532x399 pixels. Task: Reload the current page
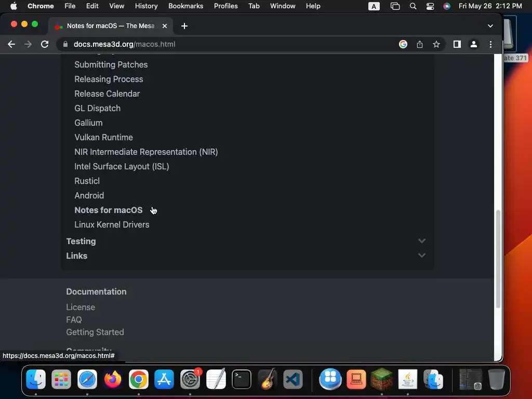click(x=45, y=44)
